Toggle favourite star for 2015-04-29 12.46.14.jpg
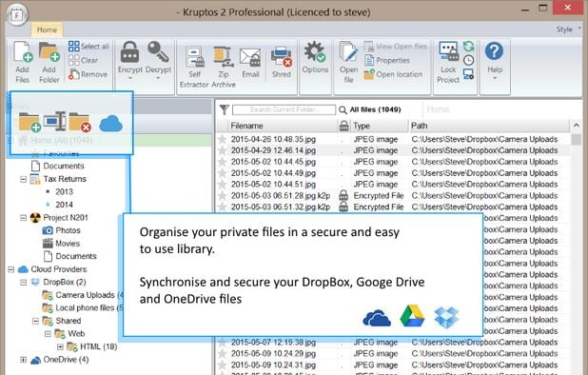Image resolution: width=588 pixels, height=375 pixels. click(222, 150)
